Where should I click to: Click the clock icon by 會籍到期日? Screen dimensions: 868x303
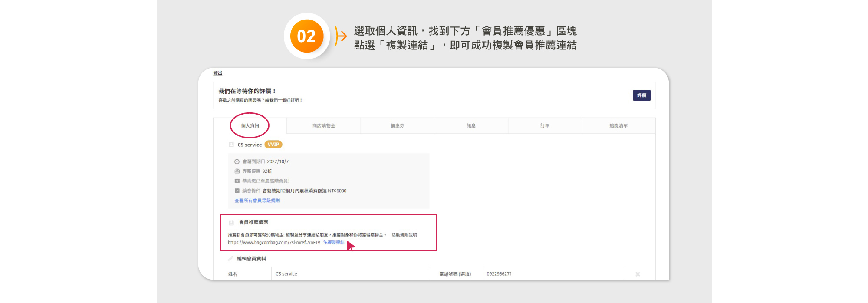pos(237,161)
